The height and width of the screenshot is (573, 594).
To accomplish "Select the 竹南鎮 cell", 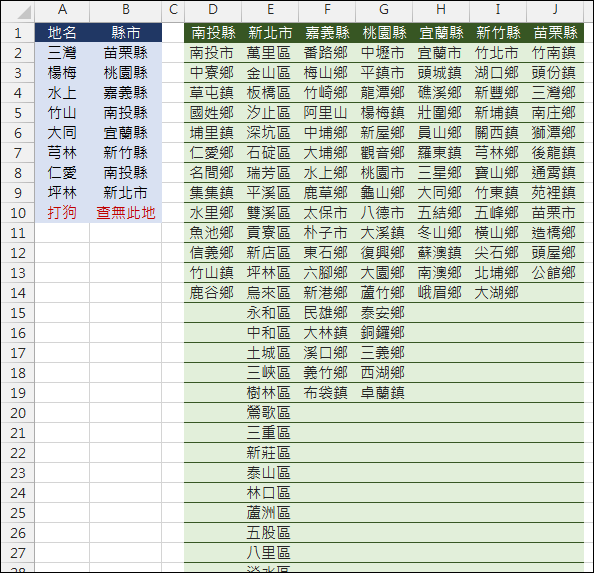I will (x=555, y=53).
